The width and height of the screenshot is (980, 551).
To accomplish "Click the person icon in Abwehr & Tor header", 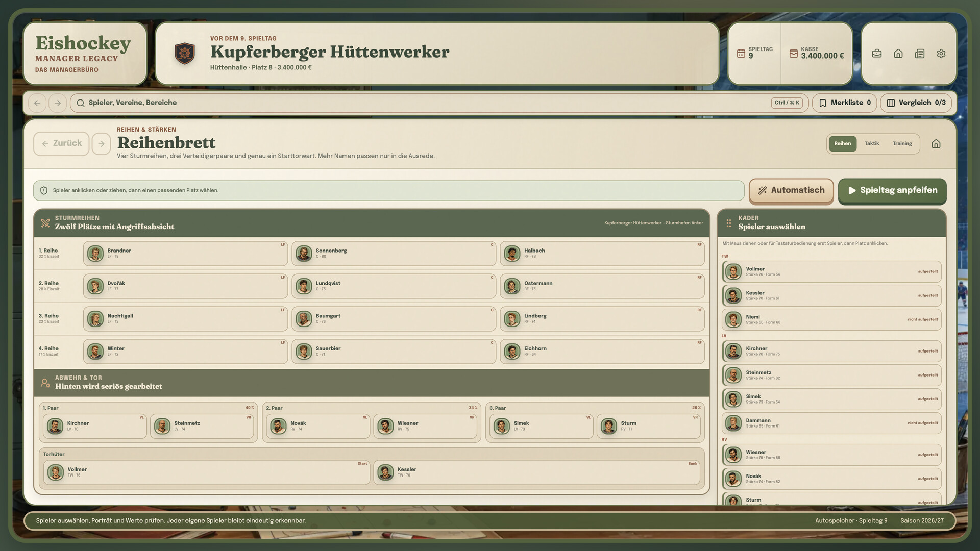I will (45, 383).
